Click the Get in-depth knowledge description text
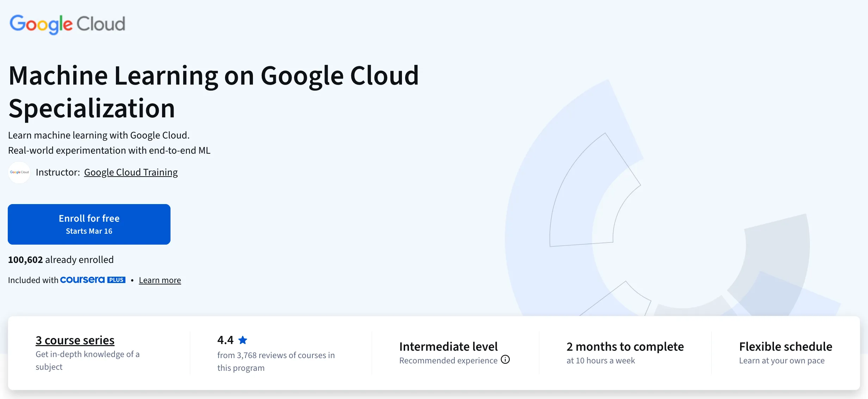868x399 pixels. [87, 360]
